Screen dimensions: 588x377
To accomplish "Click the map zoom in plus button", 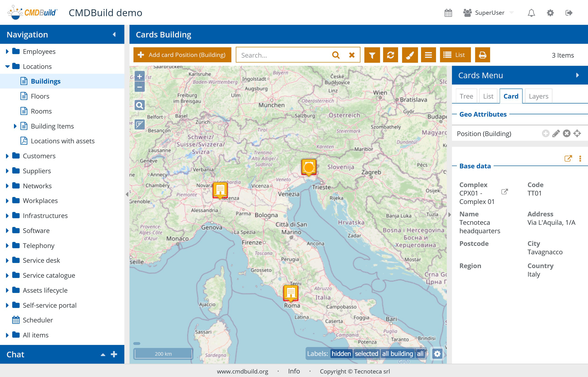I will 140,77.
